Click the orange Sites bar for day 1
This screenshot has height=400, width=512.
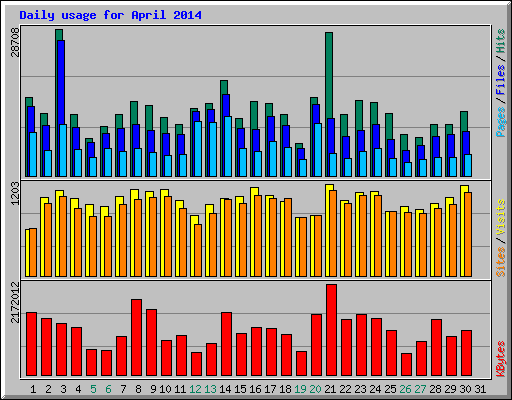33,252
